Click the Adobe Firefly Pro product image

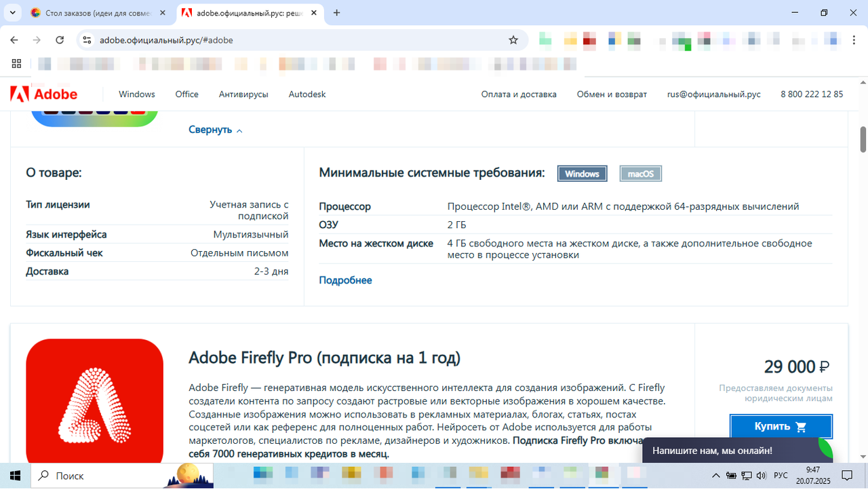(x=95, y=402)
